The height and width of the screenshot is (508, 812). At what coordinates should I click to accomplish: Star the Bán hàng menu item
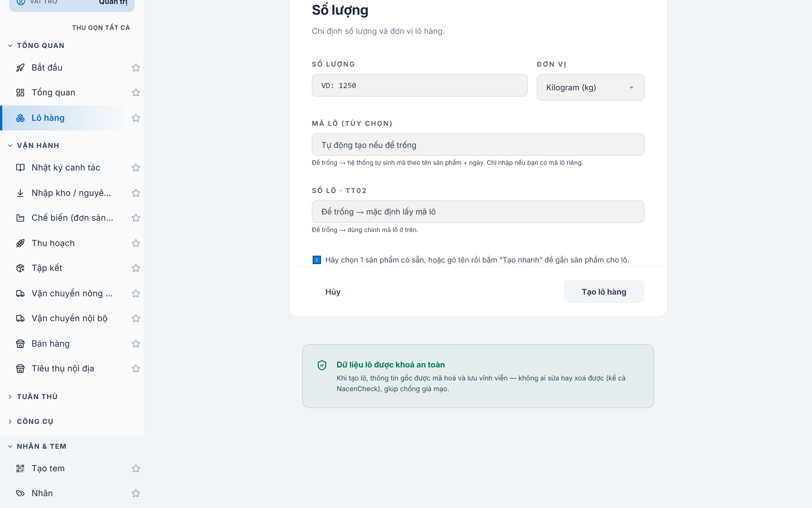(x=136, y=343)
